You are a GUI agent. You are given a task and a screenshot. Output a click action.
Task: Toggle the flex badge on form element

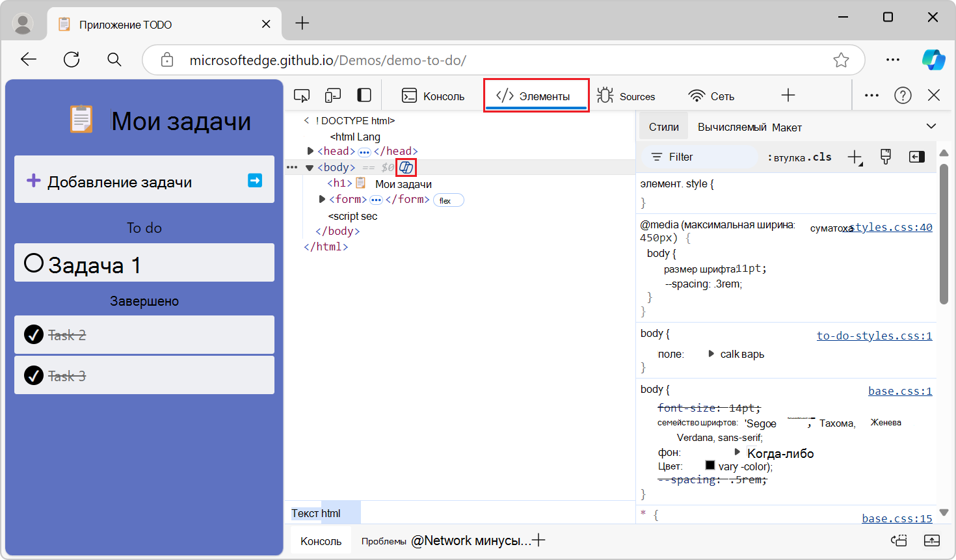click(x=448, y=200)
